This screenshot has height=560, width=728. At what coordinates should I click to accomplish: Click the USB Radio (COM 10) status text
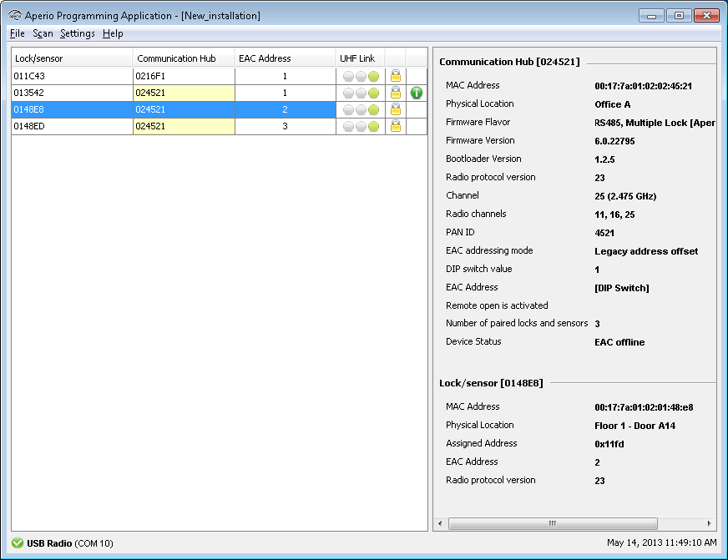click(69, 543)
